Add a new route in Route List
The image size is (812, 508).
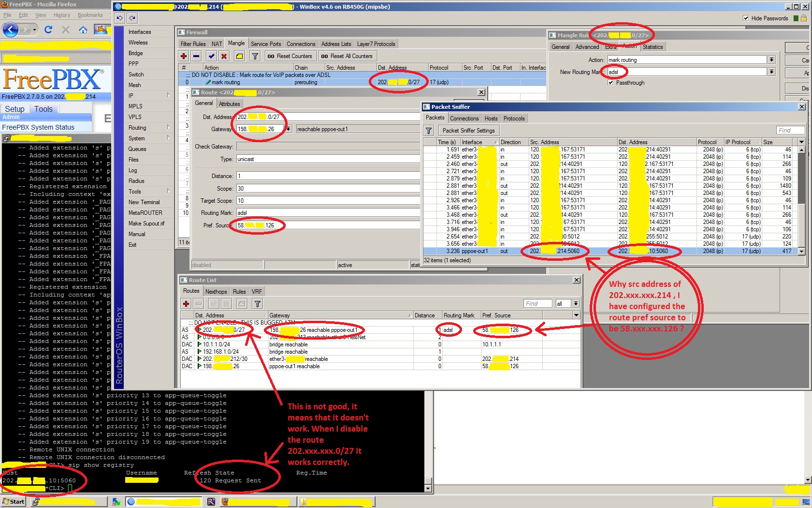click(186, 304)
